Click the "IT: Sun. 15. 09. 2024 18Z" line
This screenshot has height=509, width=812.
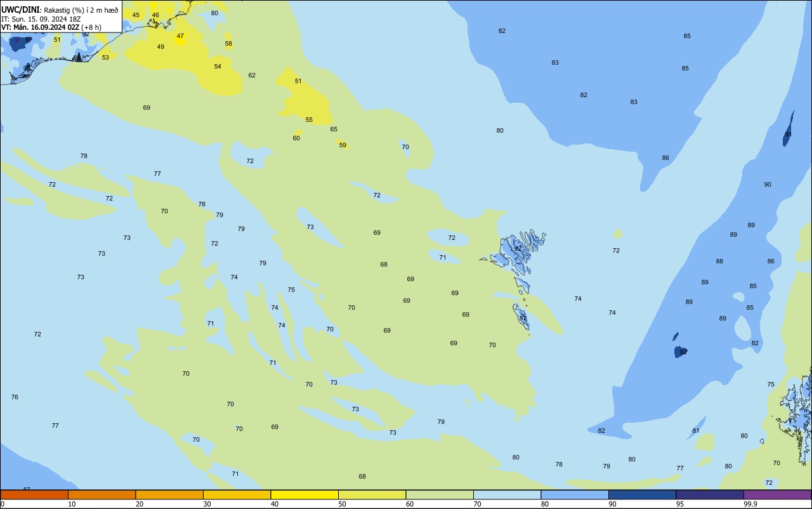41,19
